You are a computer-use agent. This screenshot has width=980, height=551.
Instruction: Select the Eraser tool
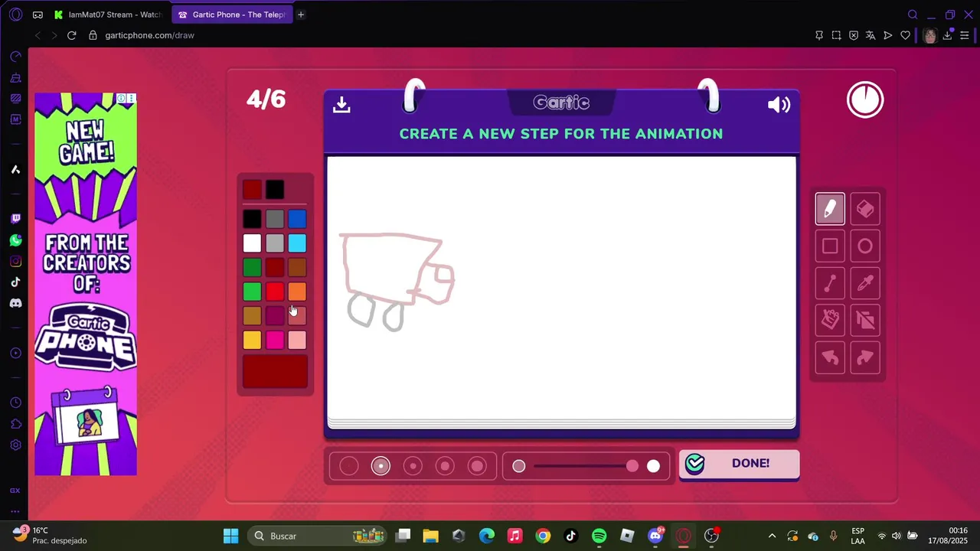pos(865,209)
